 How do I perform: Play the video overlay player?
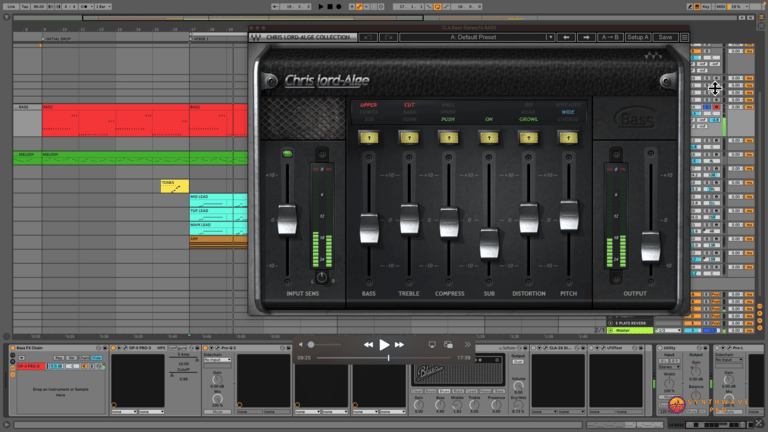(x=384, y=345)
